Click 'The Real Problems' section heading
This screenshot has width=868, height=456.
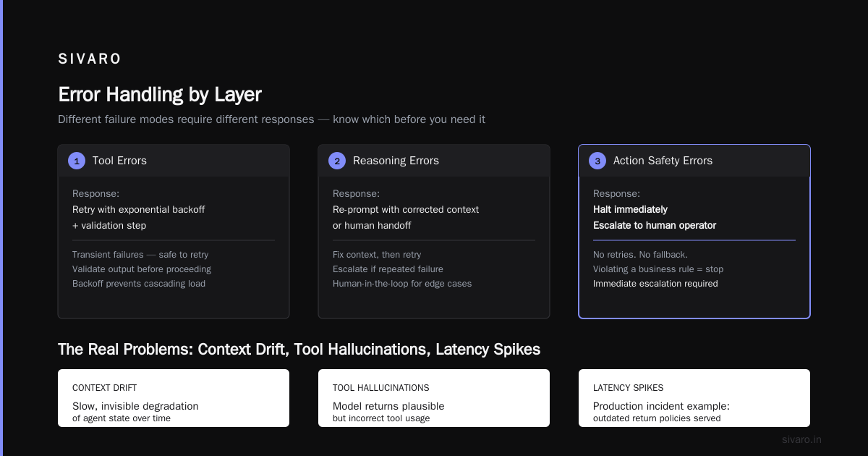(299, 350)
